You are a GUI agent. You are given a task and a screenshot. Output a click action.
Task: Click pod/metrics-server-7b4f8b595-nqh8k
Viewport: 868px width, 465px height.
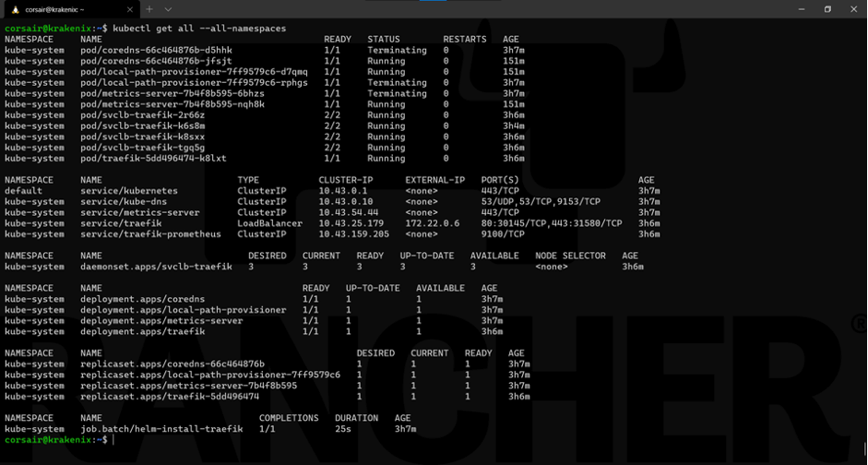(172, 104)
